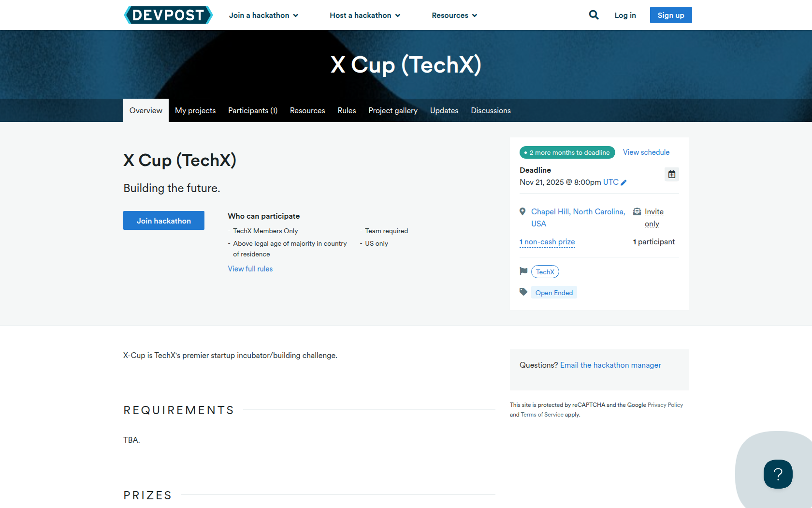Click the View schedule link
The width and height of the screenshot is (812, 508).
[x=646, y=152]
